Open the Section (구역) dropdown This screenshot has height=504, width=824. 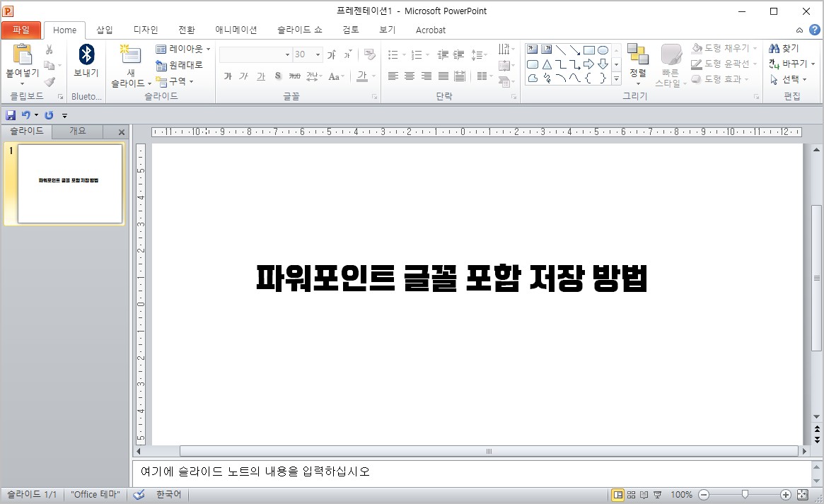175,81
